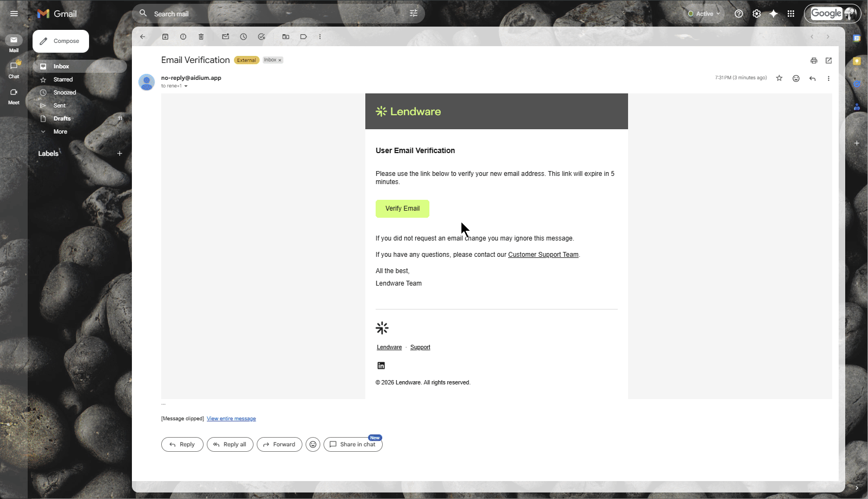This screenshot has width=868, height=499.
Task: Click View entire message link
Action: 231,419
